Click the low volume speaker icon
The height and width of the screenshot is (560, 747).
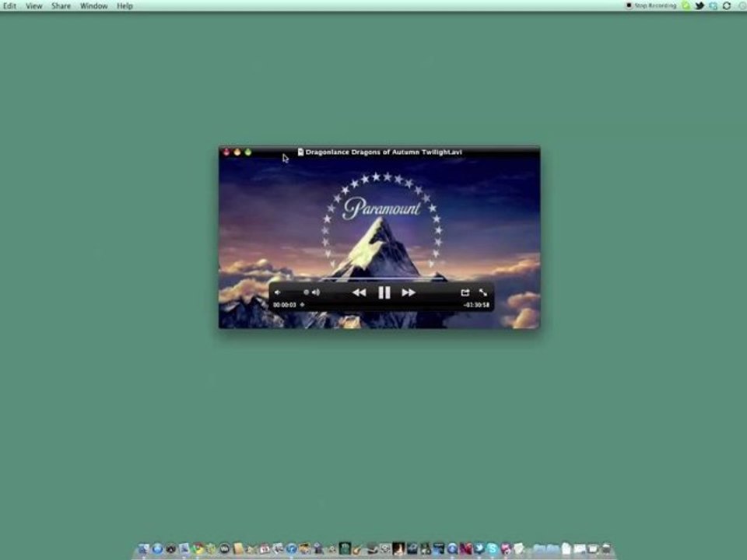(278, 292)
